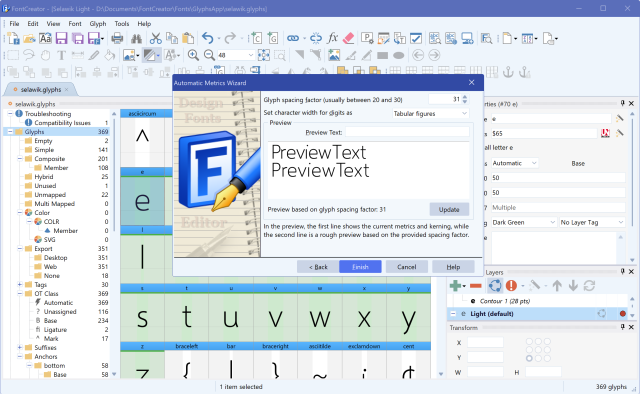Open the Font menu
The width and height of the screenshot is (640, 394).
pos(75,24)
